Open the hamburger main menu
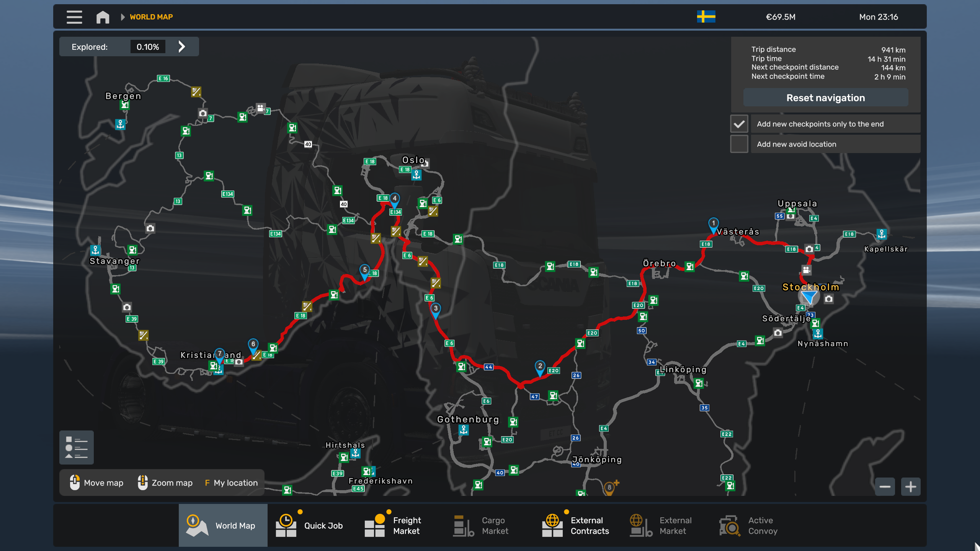This screenshot has width=980, height=551. coord(74,17)
